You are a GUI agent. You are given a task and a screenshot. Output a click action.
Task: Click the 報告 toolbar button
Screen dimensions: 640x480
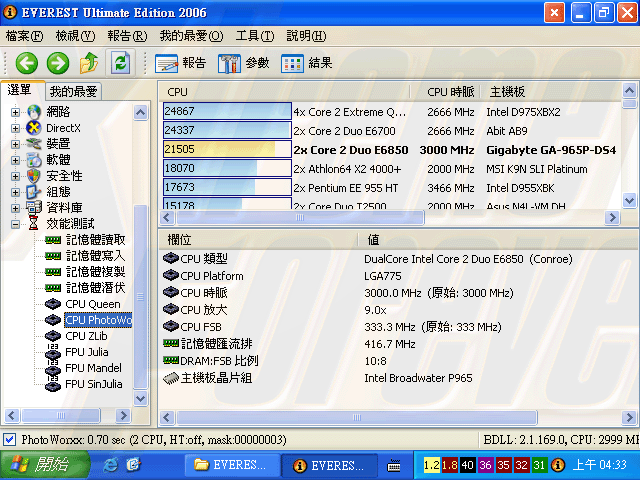181,63
